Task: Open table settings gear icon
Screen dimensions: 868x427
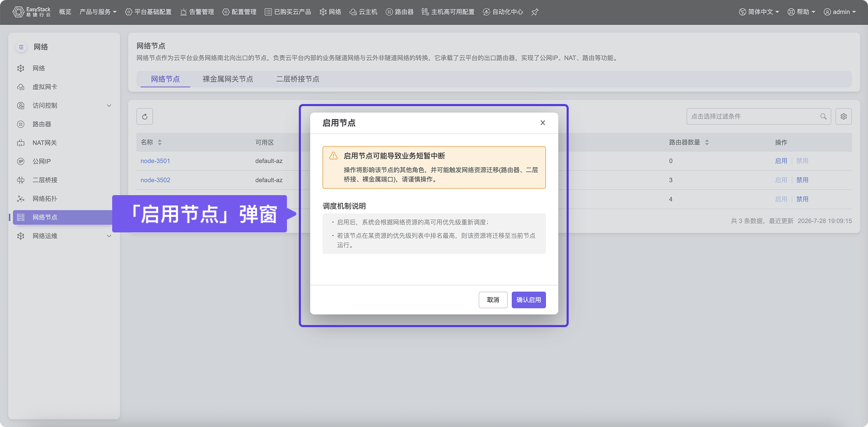Action: pos(844,116)
